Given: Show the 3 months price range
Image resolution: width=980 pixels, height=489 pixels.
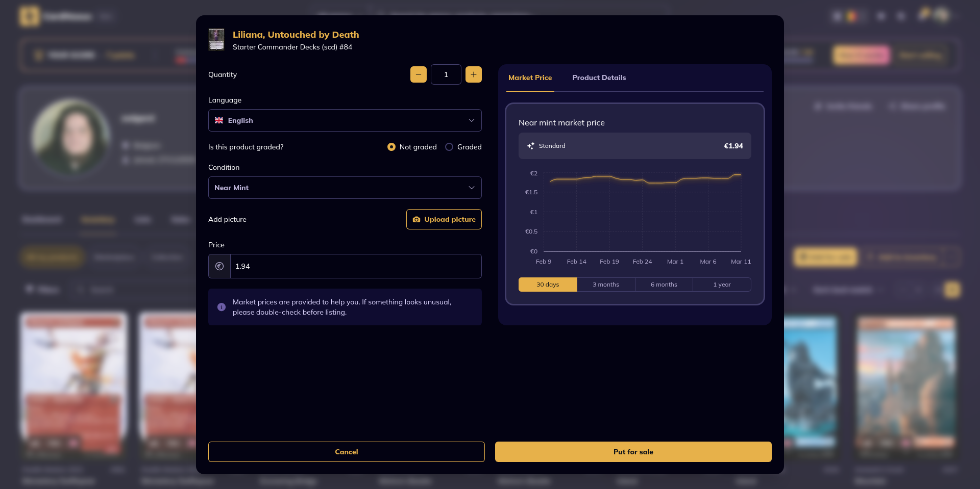Looking at the screenshot, I should (606, 285).
